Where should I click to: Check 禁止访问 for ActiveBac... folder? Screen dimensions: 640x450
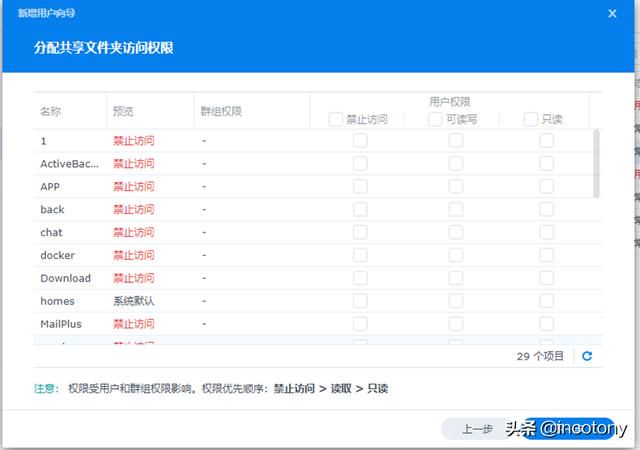[360, 163]
